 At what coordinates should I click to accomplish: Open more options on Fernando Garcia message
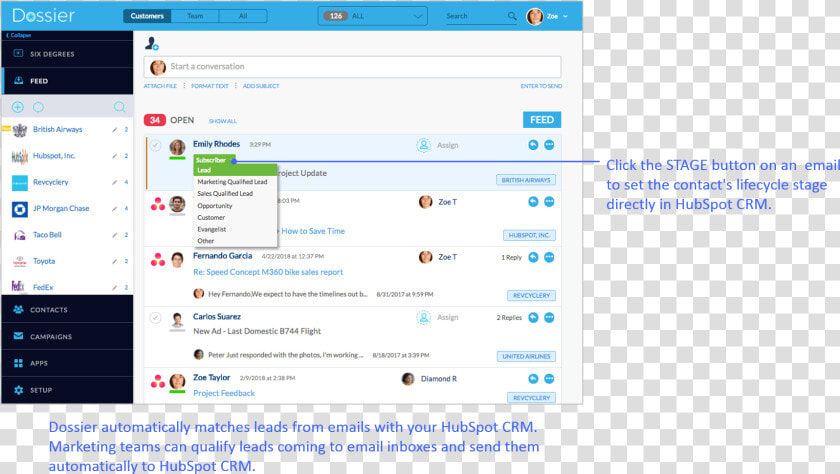[x=549, y=257]
